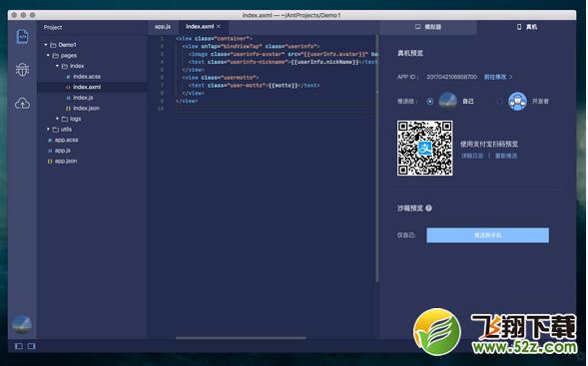The width and height of the screenshot is (588, 366).
Task: Click the blue push-to-phone button
Action: click(x=487, y=235)
